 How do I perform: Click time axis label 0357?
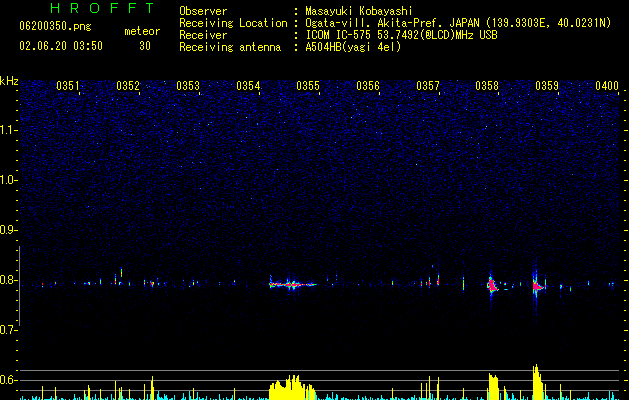(428, 86)
